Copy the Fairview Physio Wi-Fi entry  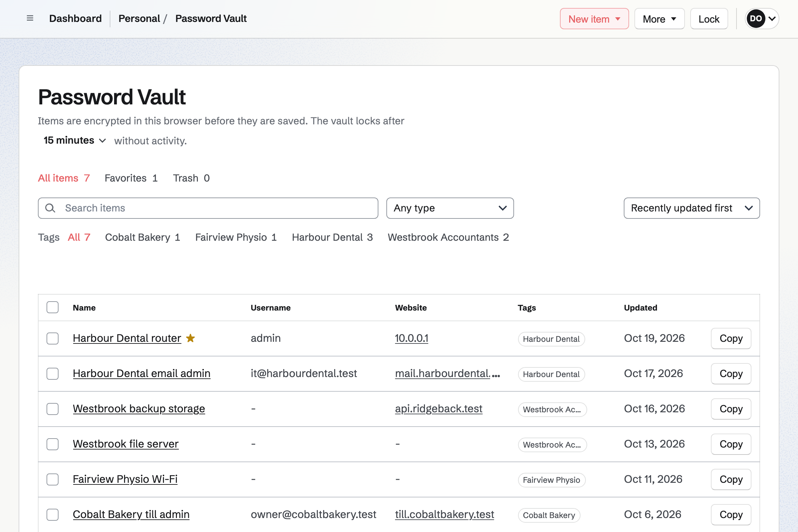pyautogui.click(x=731, y=479)
